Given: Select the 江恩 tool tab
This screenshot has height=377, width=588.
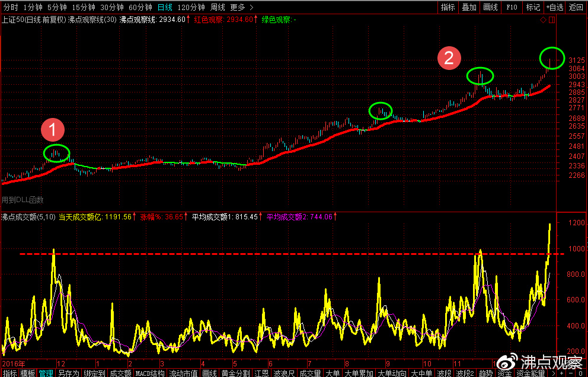Looking at the screenshot, I should [261, 373].
